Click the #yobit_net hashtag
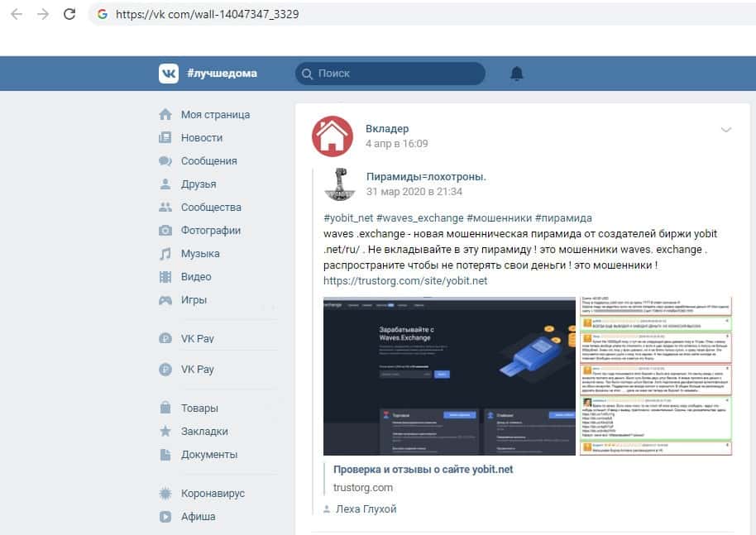 [348, 217]
